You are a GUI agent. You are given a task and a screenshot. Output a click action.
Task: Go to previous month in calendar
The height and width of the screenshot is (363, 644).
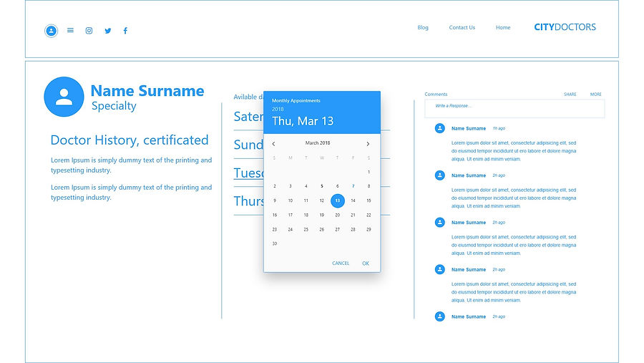(273, 143)
